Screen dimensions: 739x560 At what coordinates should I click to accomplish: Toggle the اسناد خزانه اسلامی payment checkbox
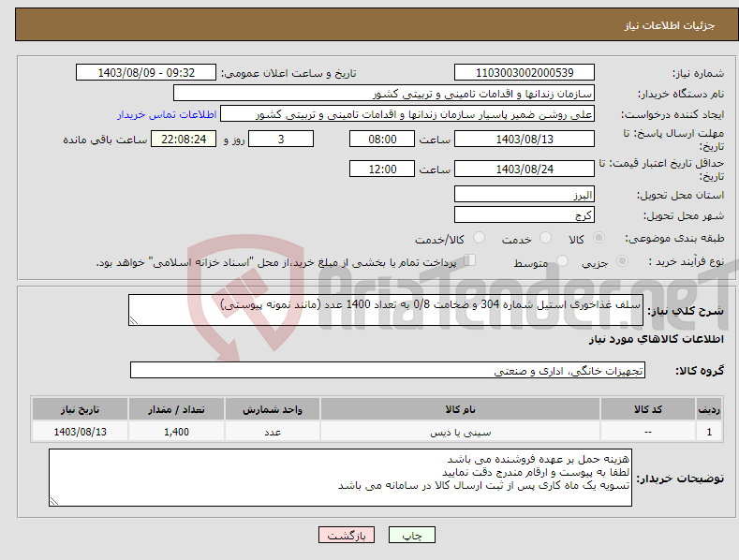pos(470,260)
